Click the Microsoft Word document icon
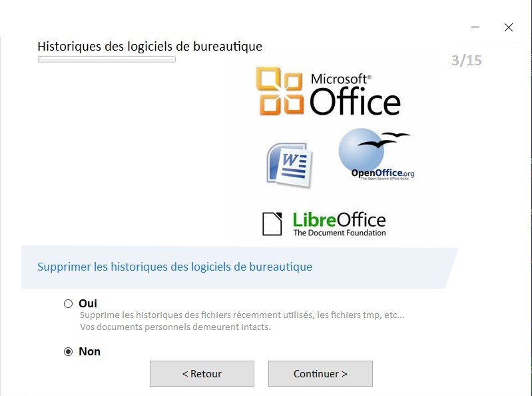 pyautogui.click(x=290, y=165)
